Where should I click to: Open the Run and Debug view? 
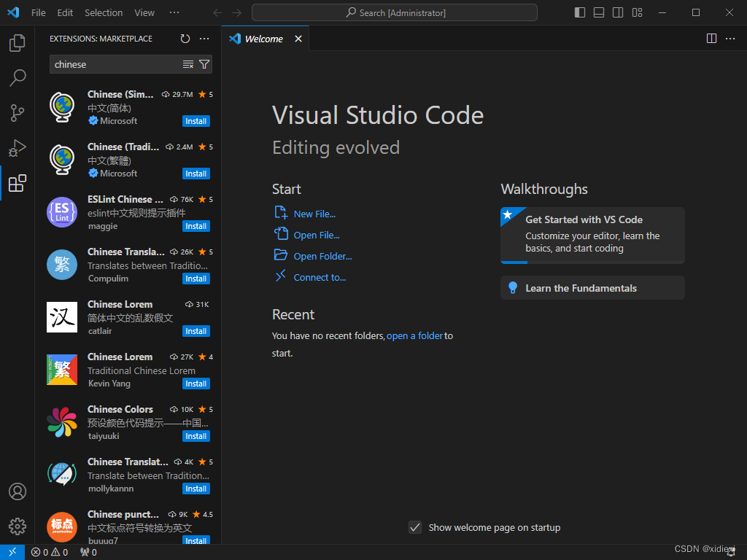[18, 148]
